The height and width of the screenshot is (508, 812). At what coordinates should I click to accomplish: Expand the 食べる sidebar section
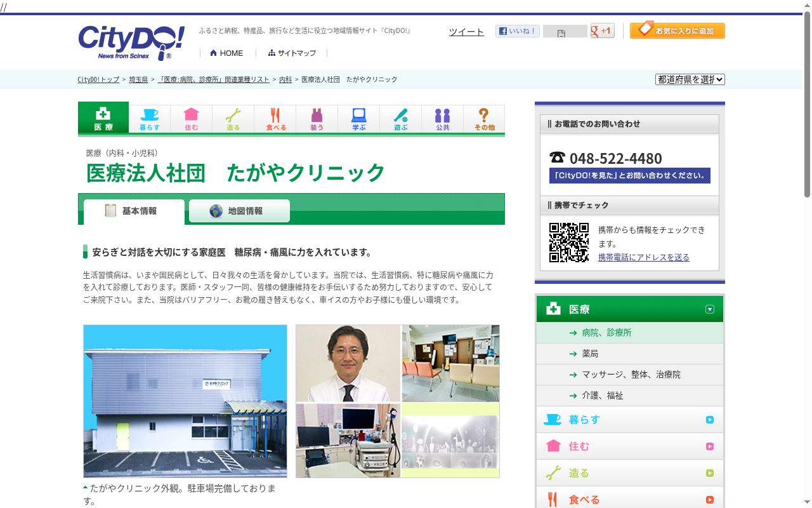pos(629,498)
